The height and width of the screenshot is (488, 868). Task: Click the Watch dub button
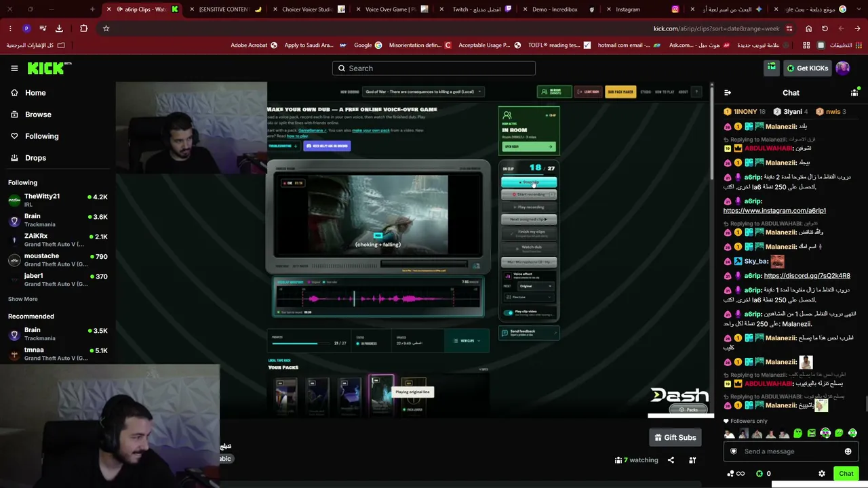pyautogui.click(x=529, y=248)
